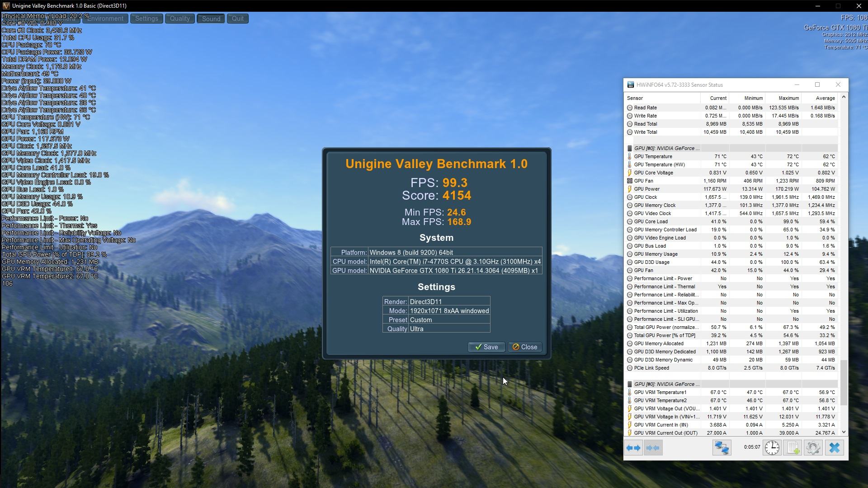Toggle the Sound button in Valley
The width and height of the screenshot is (868, 488).
tap(211, 19)
